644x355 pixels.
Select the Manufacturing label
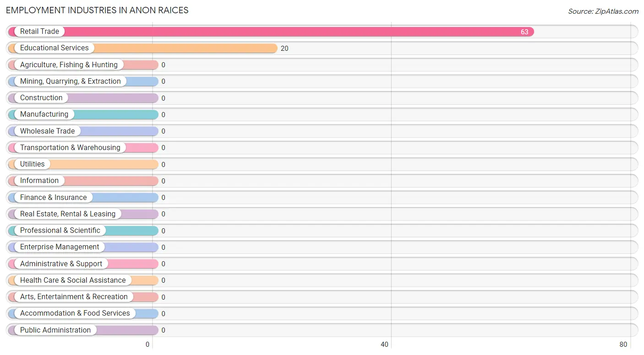[x=44, y=114]
